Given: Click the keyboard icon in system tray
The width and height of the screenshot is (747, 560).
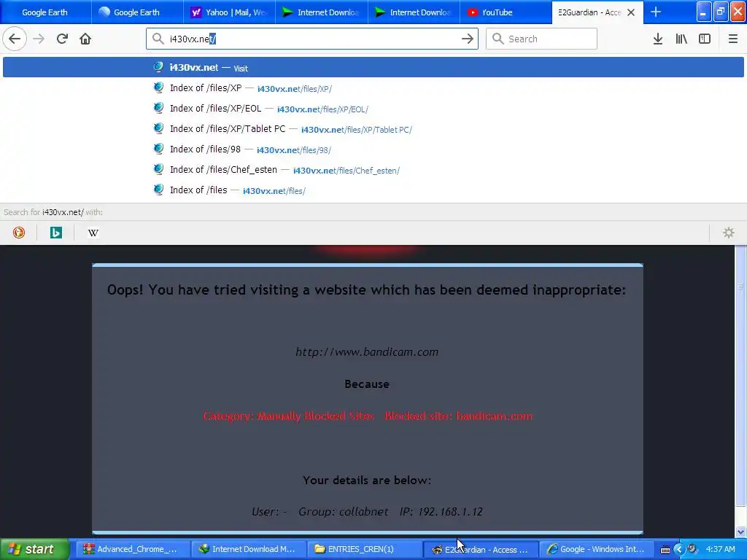Looking at the screenshot, I should [x=665, y=550].
